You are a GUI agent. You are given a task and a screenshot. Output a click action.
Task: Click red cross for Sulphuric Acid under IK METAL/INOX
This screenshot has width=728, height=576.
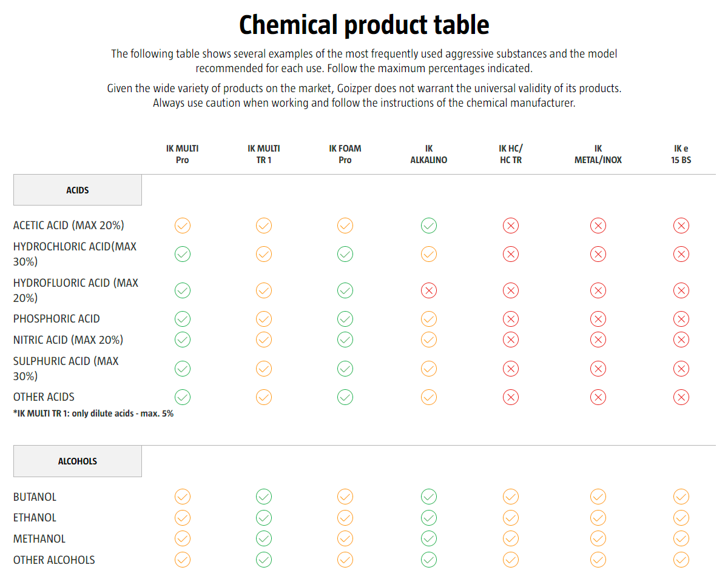tap(598, 369)
